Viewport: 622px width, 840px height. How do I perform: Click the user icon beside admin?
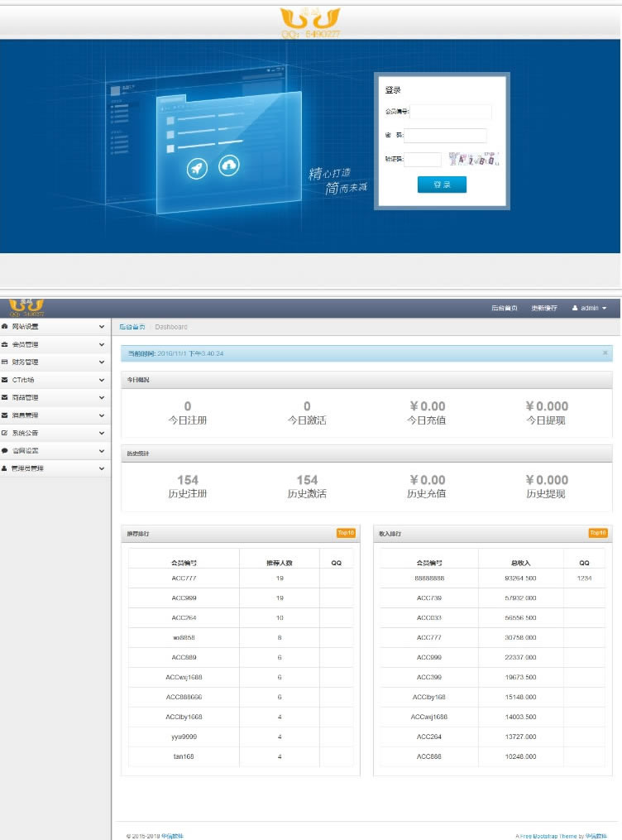(x=575, y=308)
